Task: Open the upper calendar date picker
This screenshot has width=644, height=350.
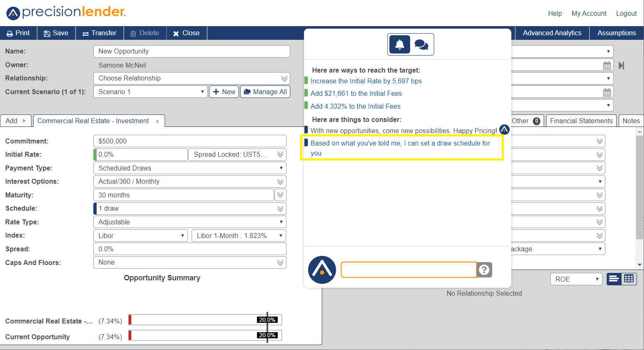Action: (x=607, y=66)
